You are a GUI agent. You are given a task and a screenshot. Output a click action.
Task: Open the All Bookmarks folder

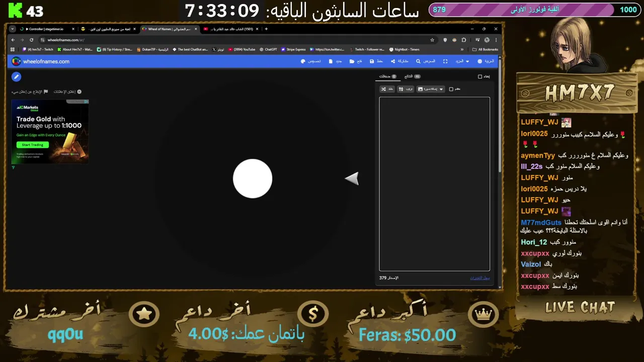485,49
